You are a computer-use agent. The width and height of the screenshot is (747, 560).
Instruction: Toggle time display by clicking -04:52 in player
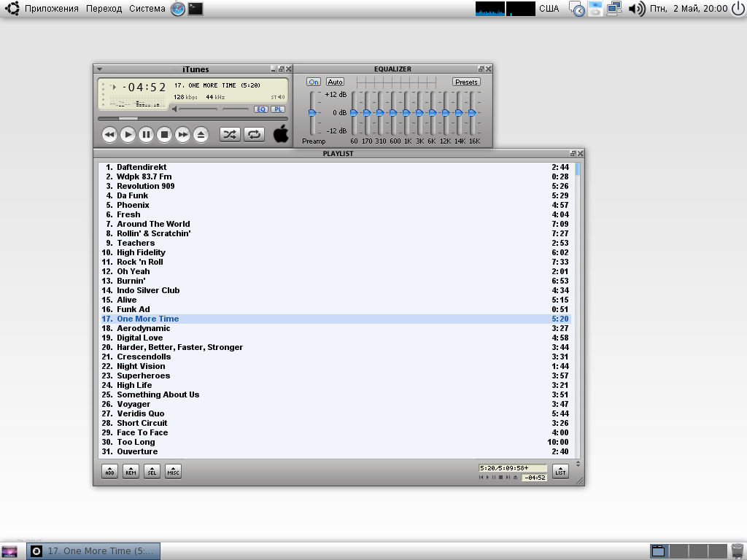(144, 87)
